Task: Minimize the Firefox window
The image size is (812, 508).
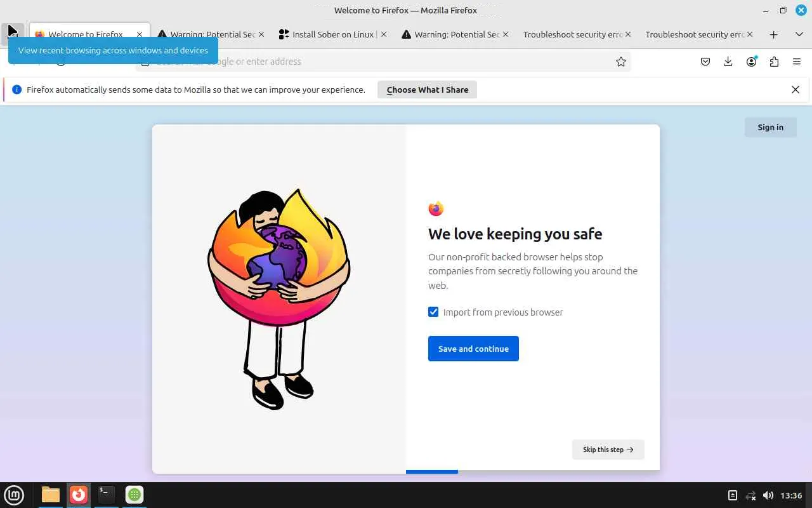Action: pyautogui.click(x=766, y=10)
